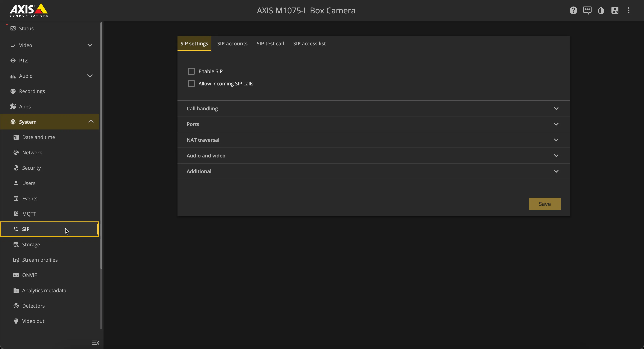Open Users settings
The height and width of the screenshot is (349, 644).
coord(50,183)
